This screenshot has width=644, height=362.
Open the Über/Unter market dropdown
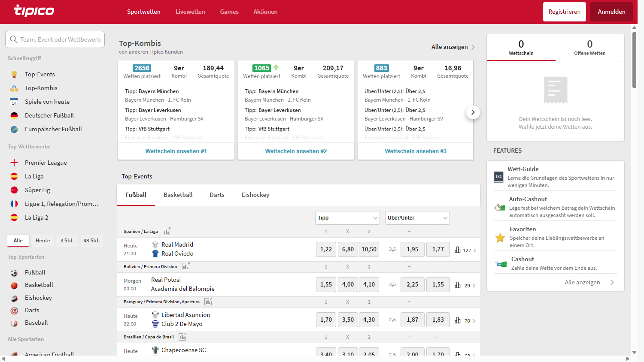click(417, 218)
